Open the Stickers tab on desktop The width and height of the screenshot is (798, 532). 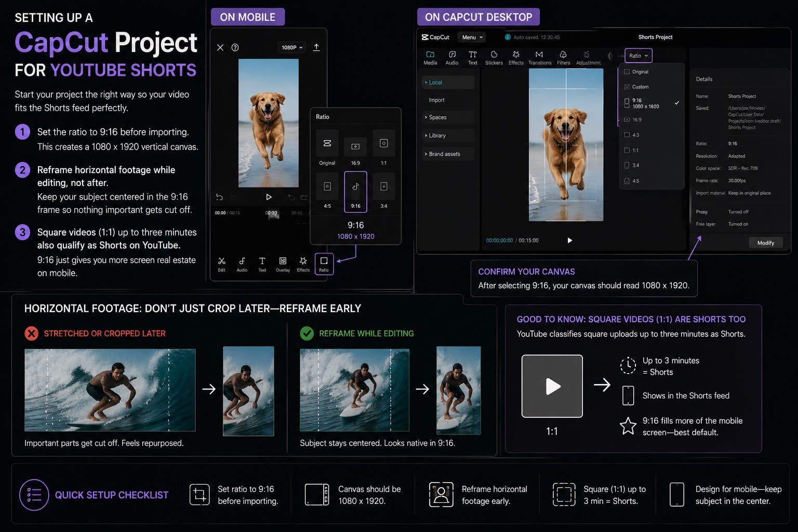point(494,58)
